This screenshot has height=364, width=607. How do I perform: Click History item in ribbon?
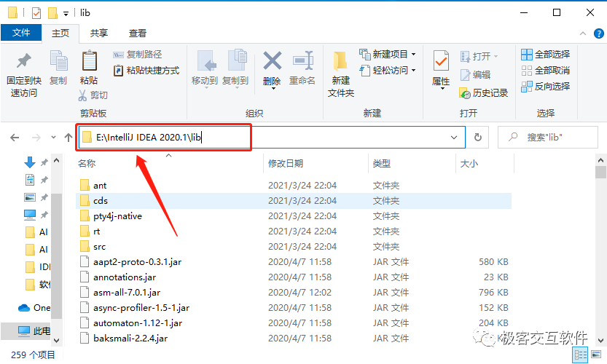tap(484, 93)
